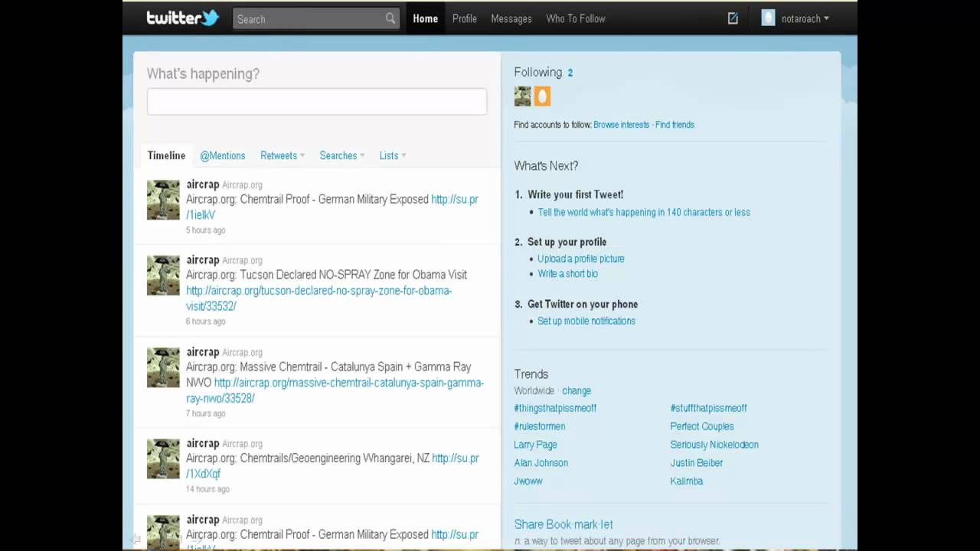The width and height of the screenshot is (980, 551).
Task: Click the What's happening tweet box
Action: coord(317,102)
